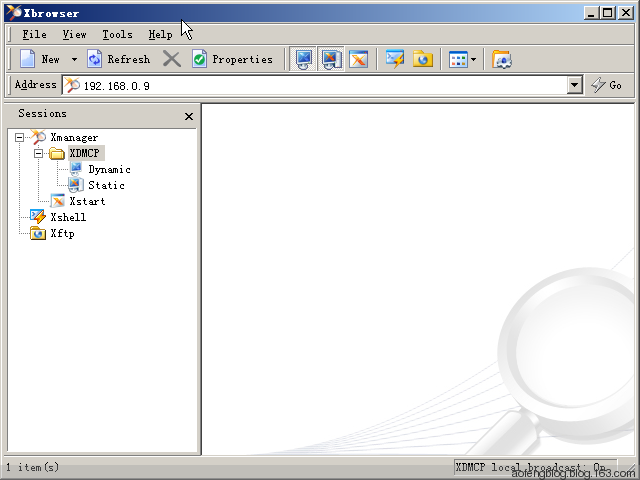This screenshot has width=640, height=480.
Task: Click the address field showing 192.168.0.9
Action: pos(324,85)
